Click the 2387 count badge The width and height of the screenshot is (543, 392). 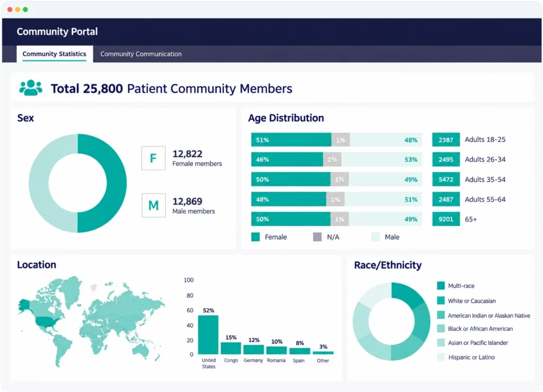pyautogui.click(x=446, y=140)
